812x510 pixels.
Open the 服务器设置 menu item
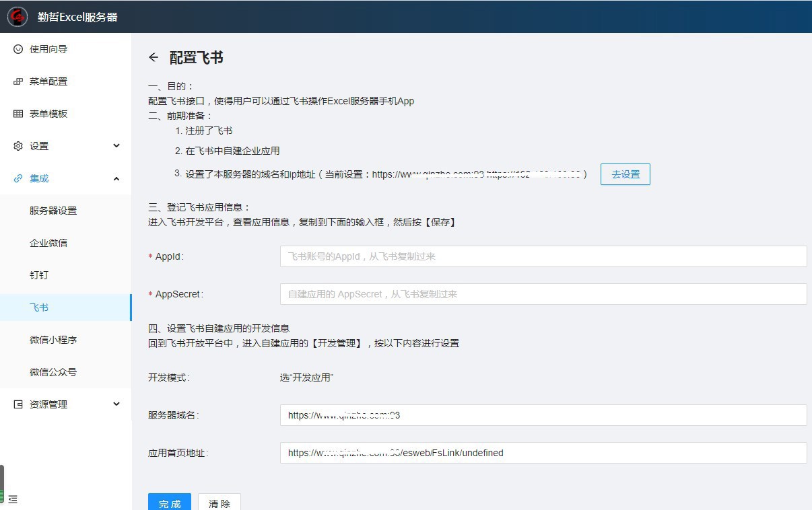click(53, 211)
